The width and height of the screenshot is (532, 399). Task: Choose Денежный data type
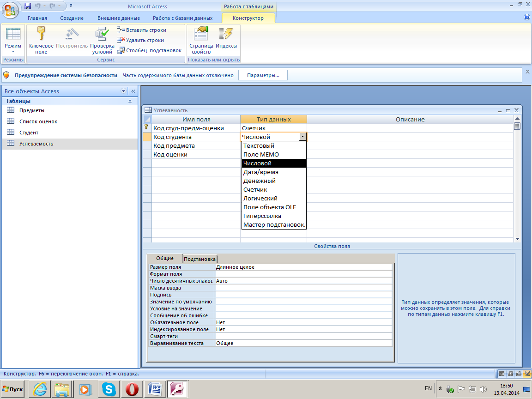click(x=274, y=181)
